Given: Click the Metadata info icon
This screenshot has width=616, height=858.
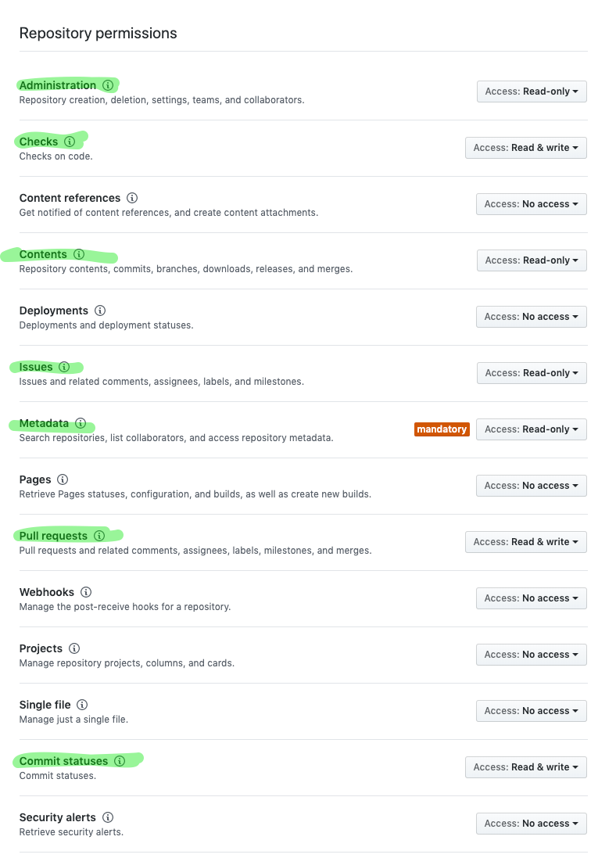Looking at the screenshot, I should click(81, 423).
